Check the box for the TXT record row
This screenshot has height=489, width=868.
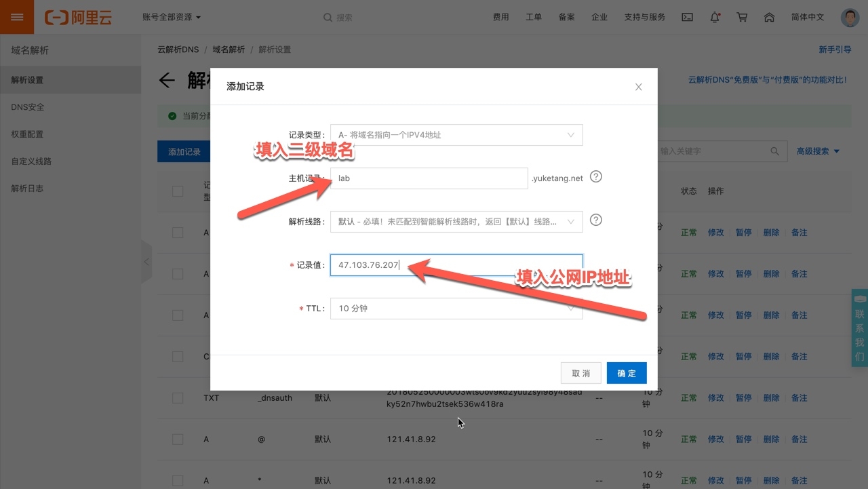click(x=178, y=398)
